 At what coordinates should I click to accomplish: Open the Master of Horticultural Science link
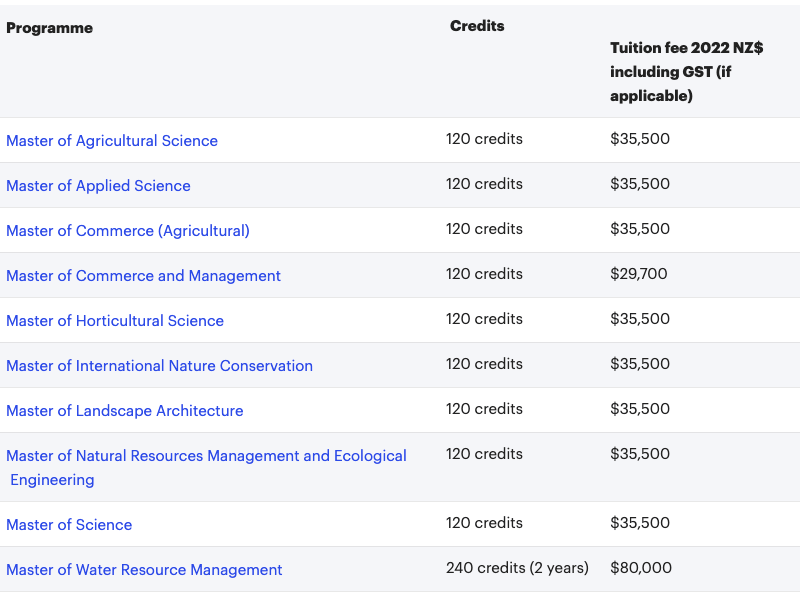[x=115, y=321]
